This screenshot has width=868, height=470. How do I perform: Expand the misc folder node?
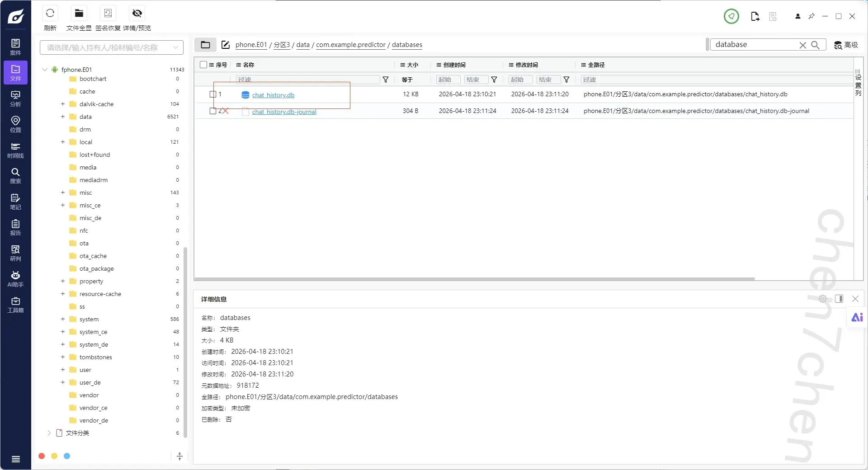pos(63,193)
